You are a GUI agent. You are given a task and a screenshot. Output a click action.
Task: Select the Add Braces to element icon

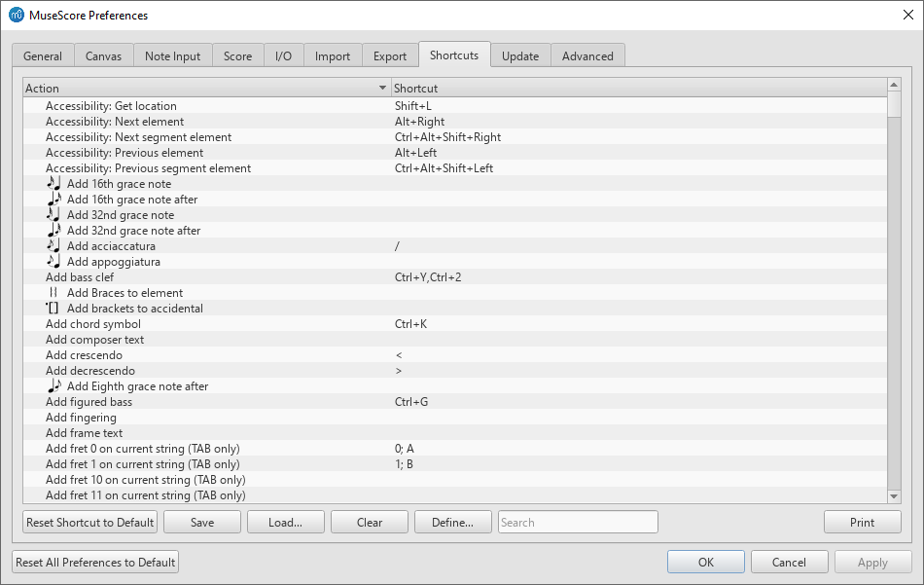(55, 292)
